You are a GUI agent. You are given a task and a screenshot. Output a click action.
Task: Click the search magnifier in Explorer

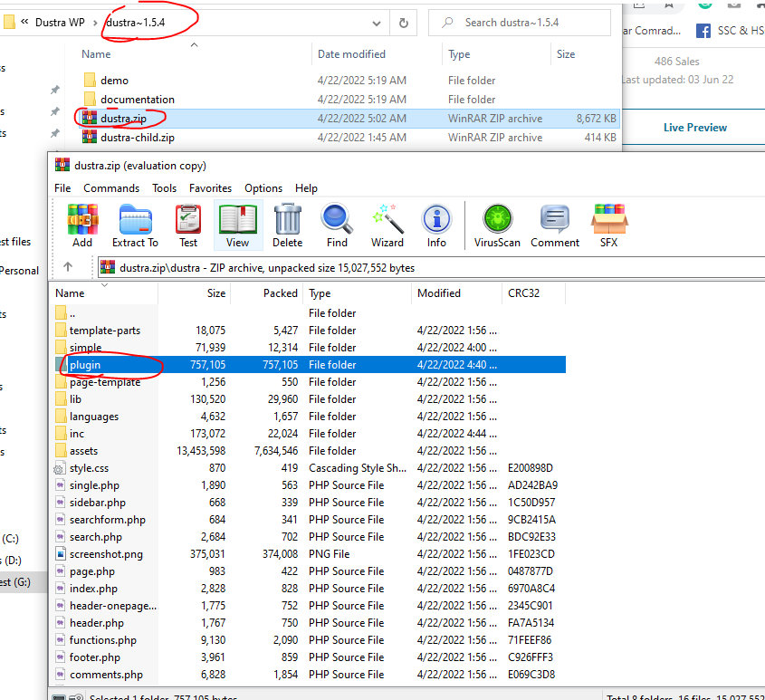pos(447,23)
